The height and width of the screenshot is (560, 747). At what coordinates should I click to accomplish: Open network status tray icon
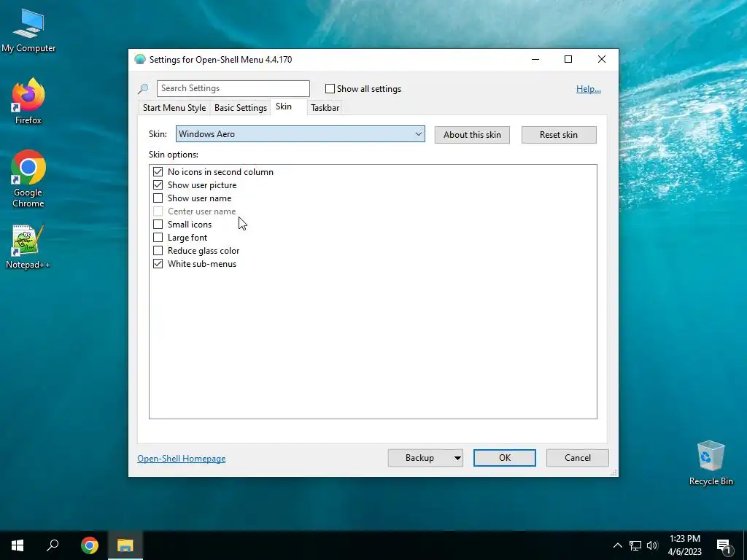coord(635,545)
